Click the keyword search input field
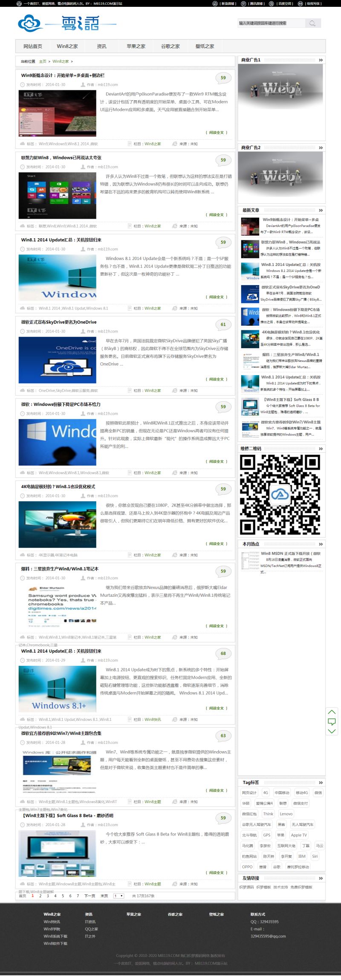 tap(271, 23)
